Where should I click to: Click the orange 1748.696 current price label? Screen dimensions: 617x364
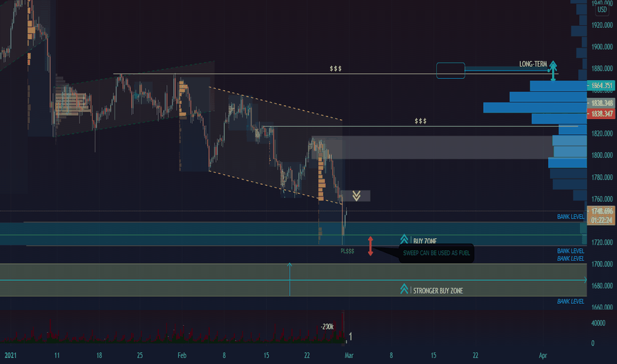(601, 211)
